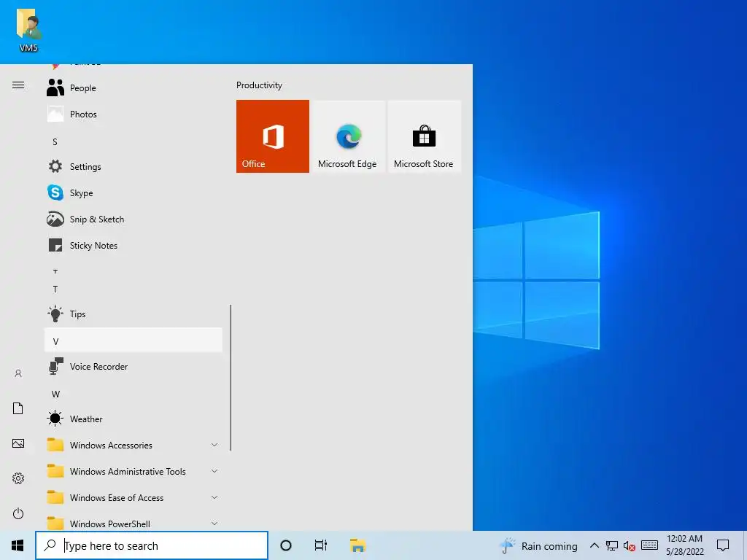Click the muted volume icon in tray
Image resolution: width=747 pixels, height=560 pixels.
[630, 545]
